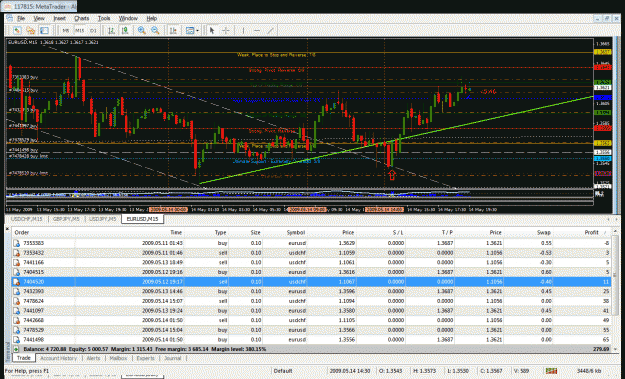Select the cursor arrow tool
This screenshot has height=379, width=625.
(x=212, y=30)
